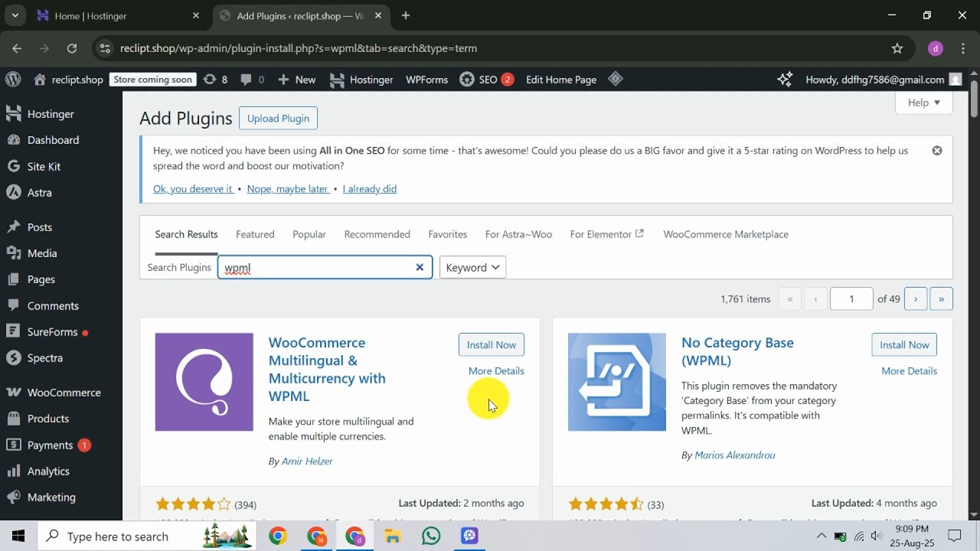
Task: Open comments bubble in admin bar
Action: pyautogui.click(x=252, y=79)
